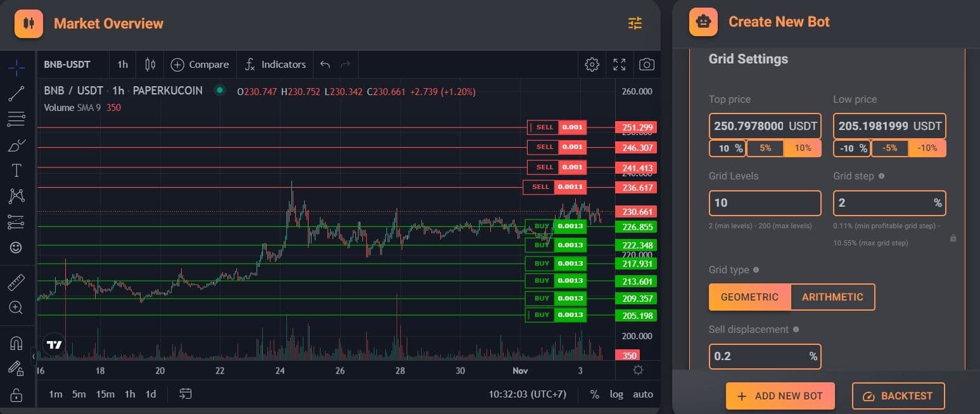Click the zoom in tool
This screenshot has height=414, width=980.
pos(16,307)
